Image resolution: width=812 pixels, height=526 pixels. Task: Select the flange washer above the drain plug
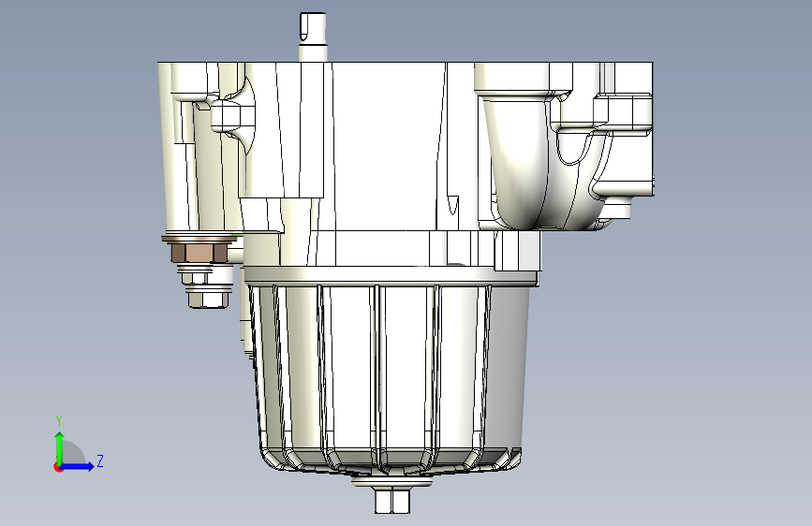coord(392,483)
